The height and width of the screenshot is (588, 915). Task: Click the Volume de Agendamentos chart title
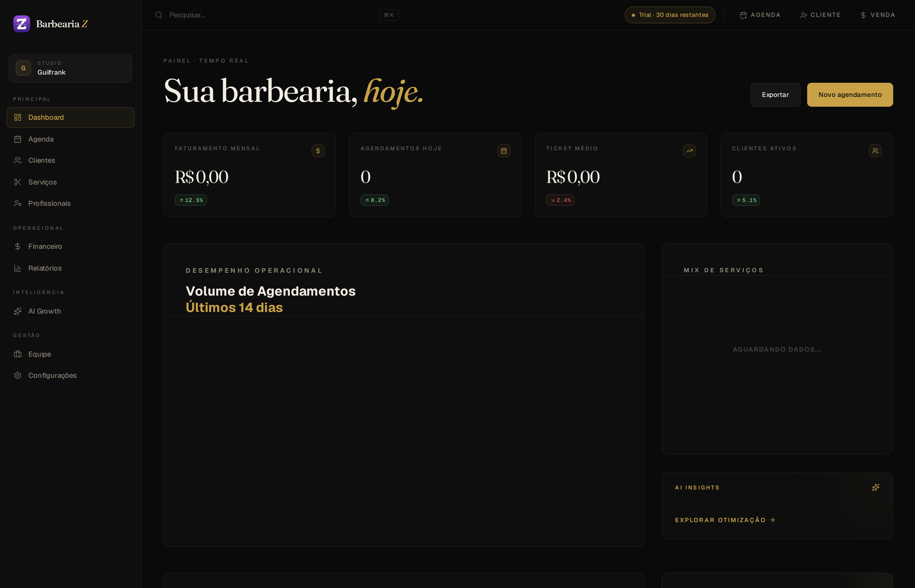pos(270,291)
